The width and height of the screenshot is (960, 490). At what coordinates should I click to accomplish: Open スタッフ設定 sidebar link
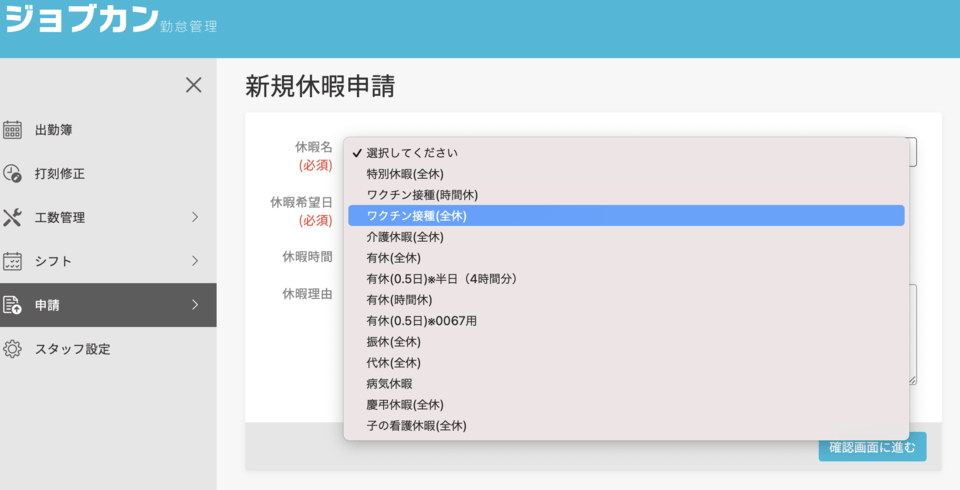(x=72, y=349)
